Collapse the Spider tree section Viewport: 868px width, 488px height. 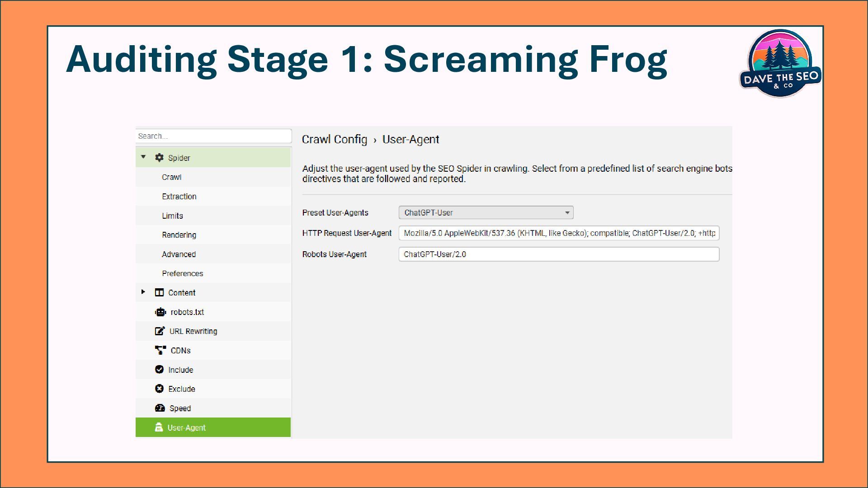pos(143,157)
